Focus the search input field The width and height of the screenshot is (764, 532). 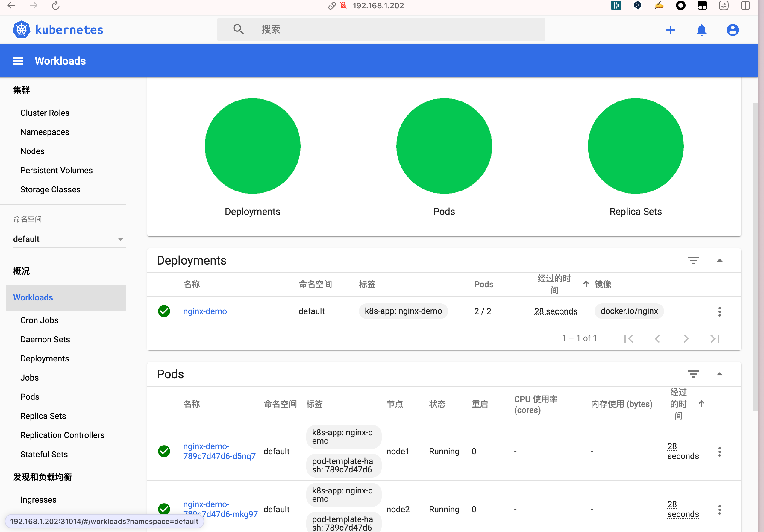click(x=381, y=29)
